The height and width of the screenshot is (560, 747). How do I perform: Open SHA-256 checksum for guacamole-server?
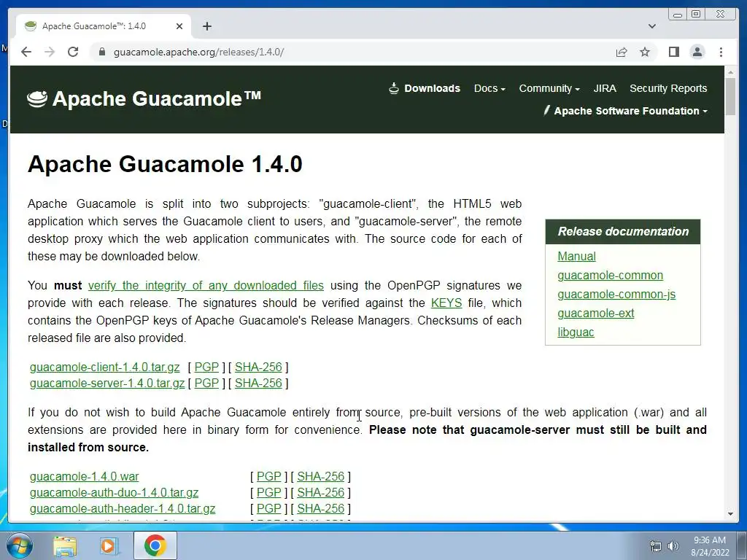(x=258, y=384)
